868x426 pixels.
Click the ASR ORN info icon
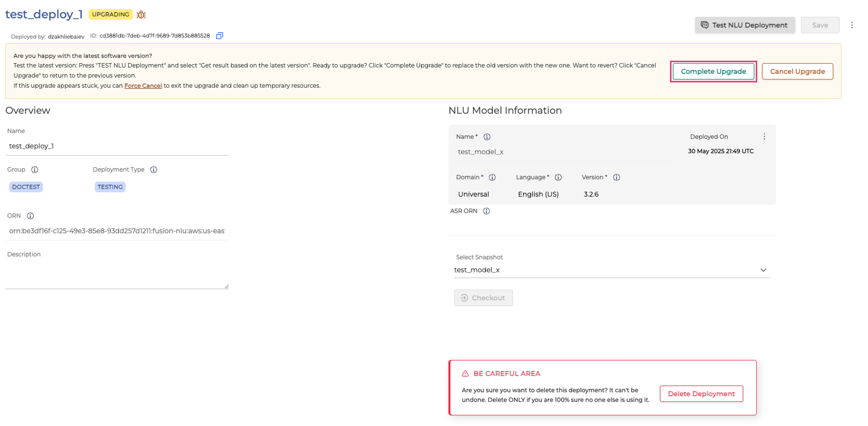(487, 211)
